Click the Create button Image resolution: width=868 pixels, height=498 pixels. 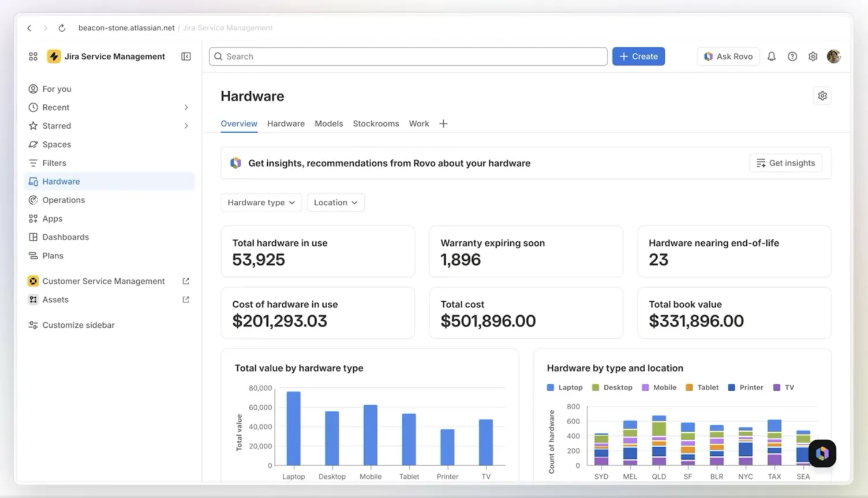pos(638,57)
